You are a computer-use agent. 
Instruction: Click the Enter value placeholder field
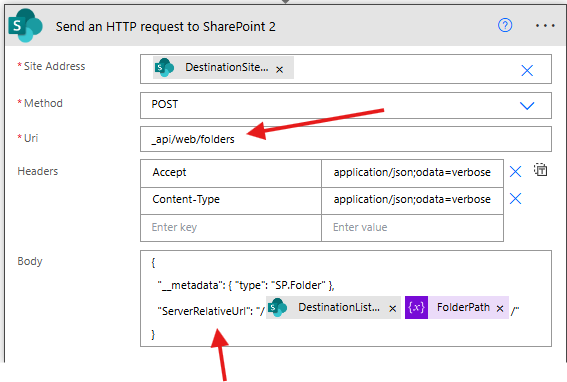(412, 228)
